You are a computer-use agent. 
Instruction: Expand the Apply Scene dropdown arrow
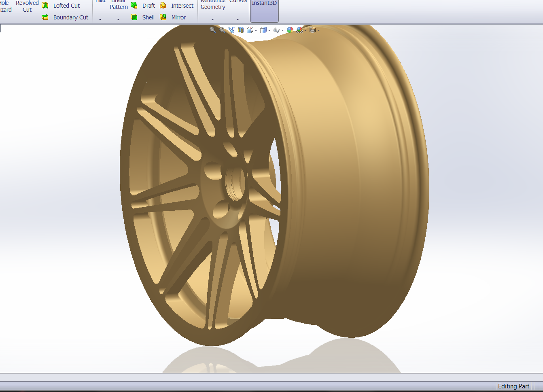click(x=305, y=30)
